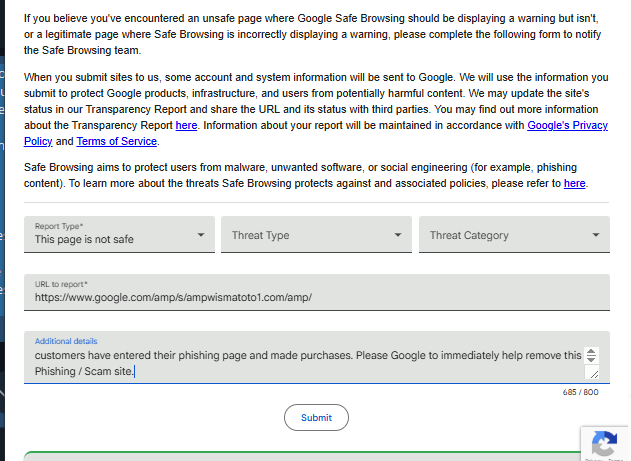The width and height of the screenshot is (631, 461).
Task: Click the Transparency Report 'here' link
Action: coord(186,125)
